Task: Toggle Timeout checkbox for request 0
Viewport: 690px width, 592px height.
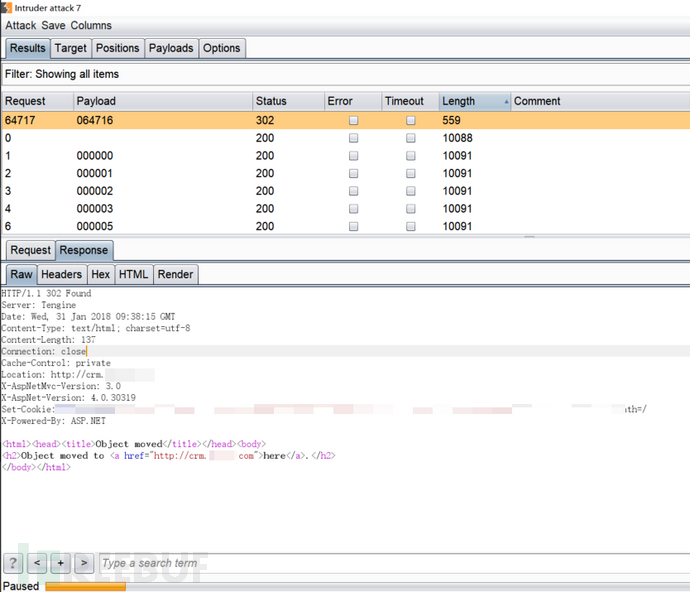Action: click(x=411, y=138)
